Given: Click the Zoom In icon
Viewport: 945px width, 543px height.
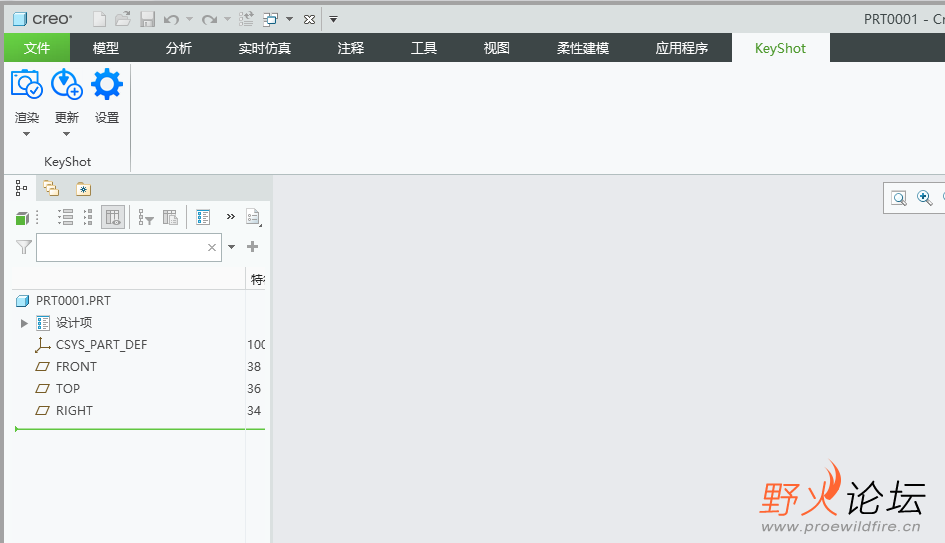Looking at the screenshot, I should (925, 198).
